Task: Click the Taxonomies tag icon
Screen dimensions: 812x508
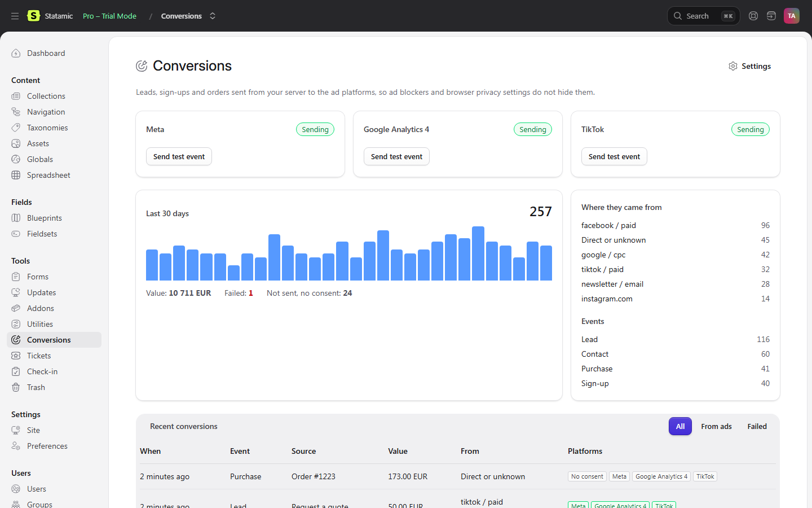Action: (16, 128)
